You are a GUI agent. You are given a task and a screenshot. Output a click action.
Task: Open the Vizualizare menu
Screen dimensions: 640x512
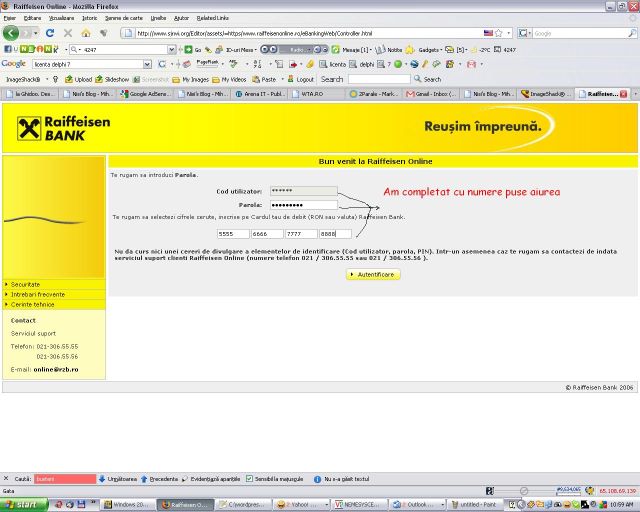point(61,18)
